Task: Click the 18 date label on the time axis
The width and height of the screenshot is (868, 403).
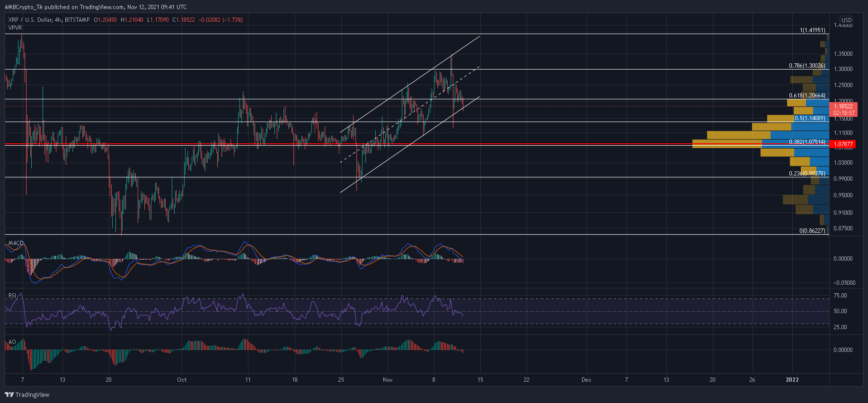Action: coord(295,380)
